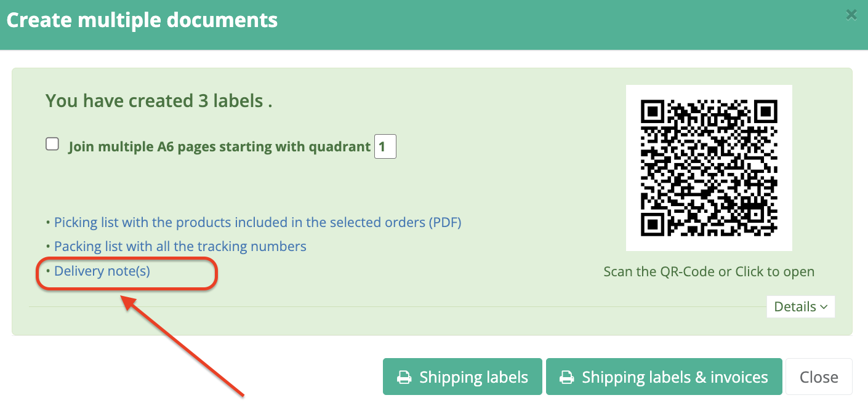Click the 'You have created 3 labels' heading

coord(159,100)
